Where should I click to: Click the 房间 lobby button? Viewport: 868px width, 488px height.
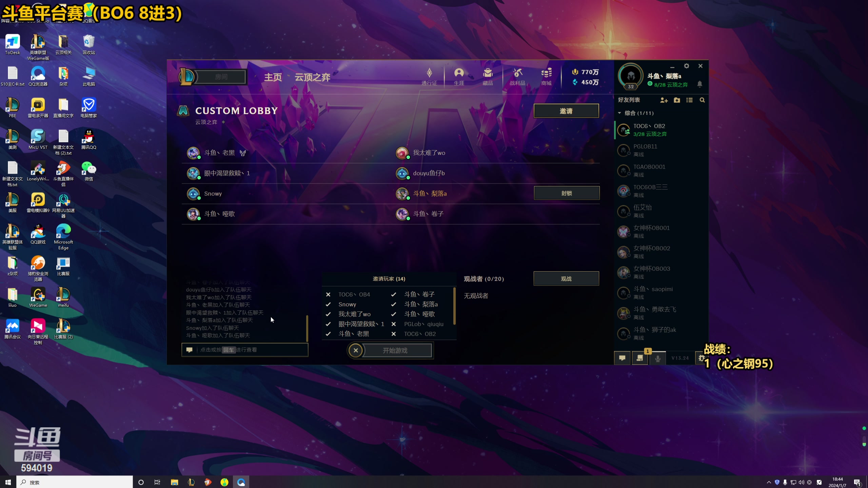221,77
